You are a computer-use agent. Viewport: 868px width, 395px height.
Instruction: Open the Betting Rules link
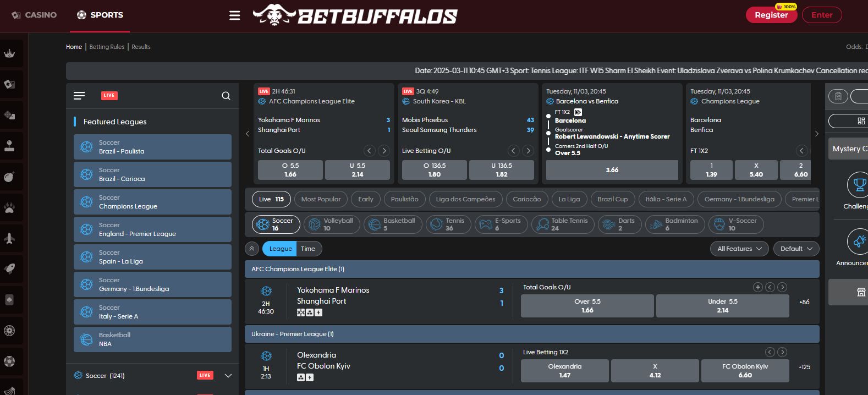pyautogui.click(x=107, y=47)
